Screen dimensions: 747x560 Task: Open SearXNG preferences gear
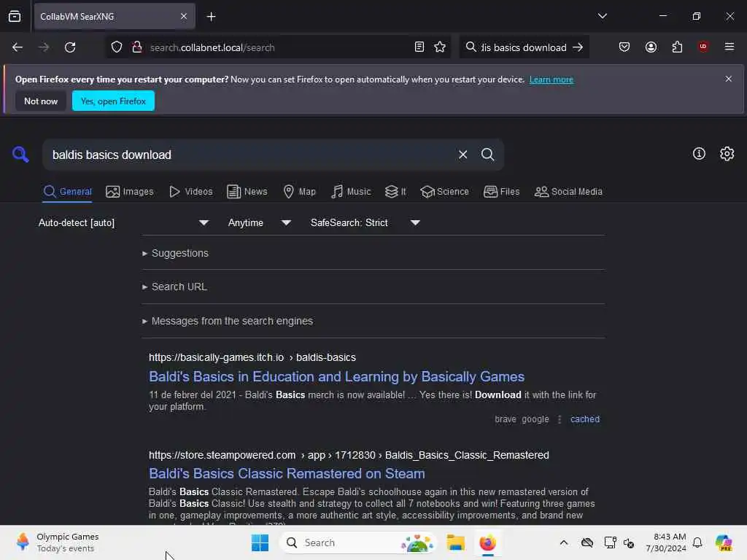[x=727, y=154]
